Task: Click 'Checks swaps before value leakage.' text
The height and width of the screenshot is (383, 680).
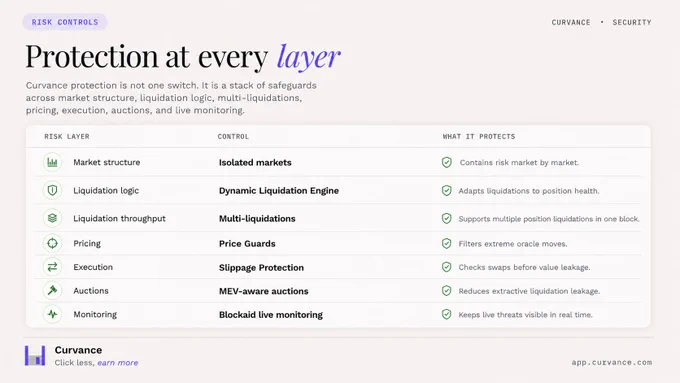Action: click(524, 267)
